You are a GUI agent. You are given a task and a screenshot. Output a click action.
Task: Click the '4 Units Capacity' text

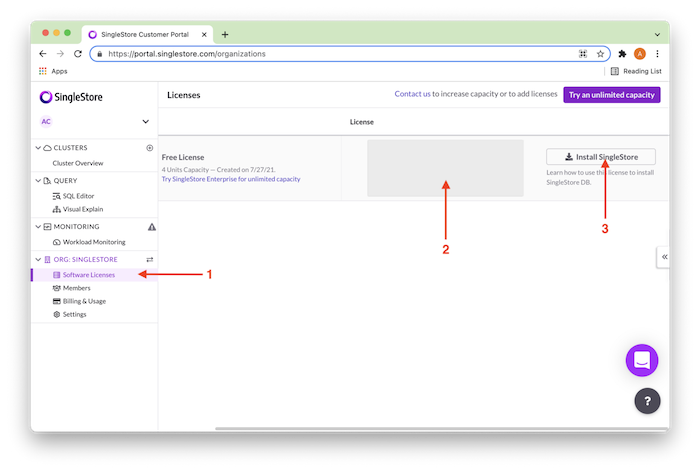(x=185, y=170)
